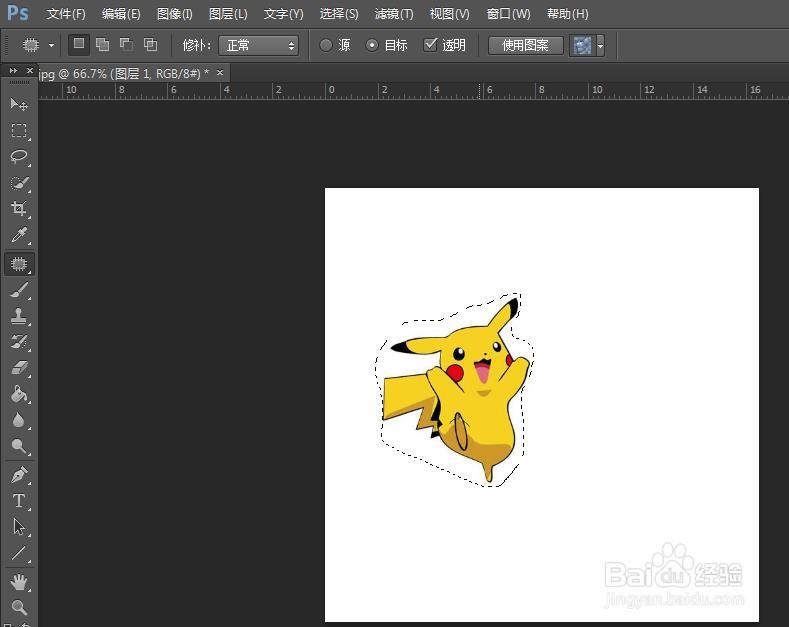This screenshot has height=627, width=789.
Task: Close the document tab
Action: [x=220, y=73]
